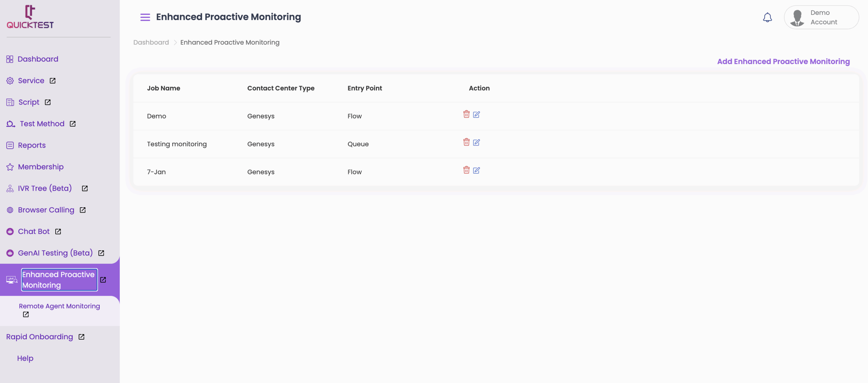Open Reports from the sidebar
This screenshot has width=868, height=383.
[32, 145]
